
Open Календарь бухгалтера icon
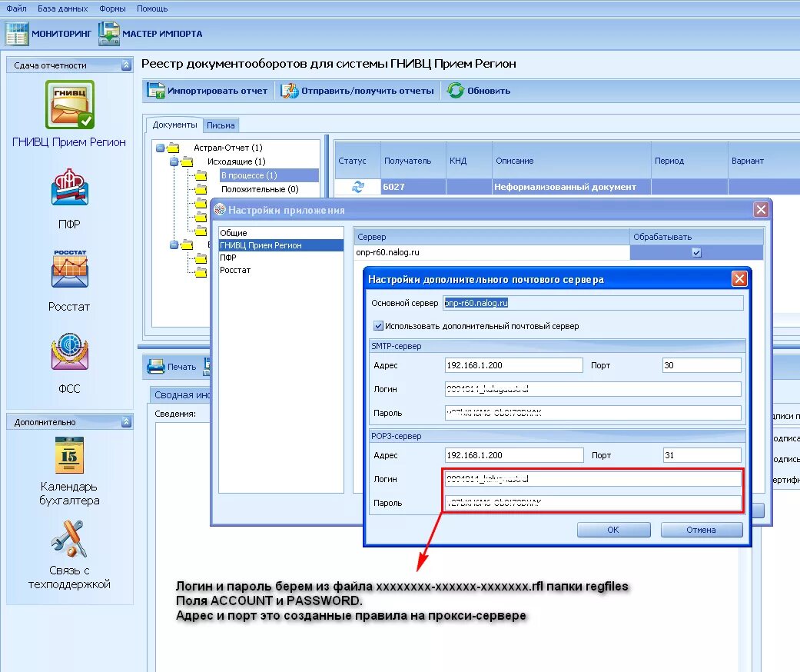(x=69, y=455)
